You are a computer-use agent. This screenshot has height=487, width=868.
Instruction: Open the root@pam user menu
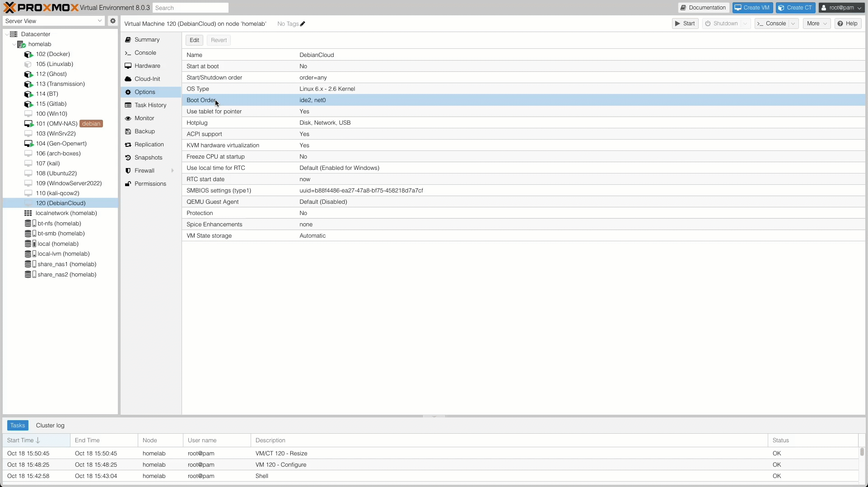(x=842, y=8)
